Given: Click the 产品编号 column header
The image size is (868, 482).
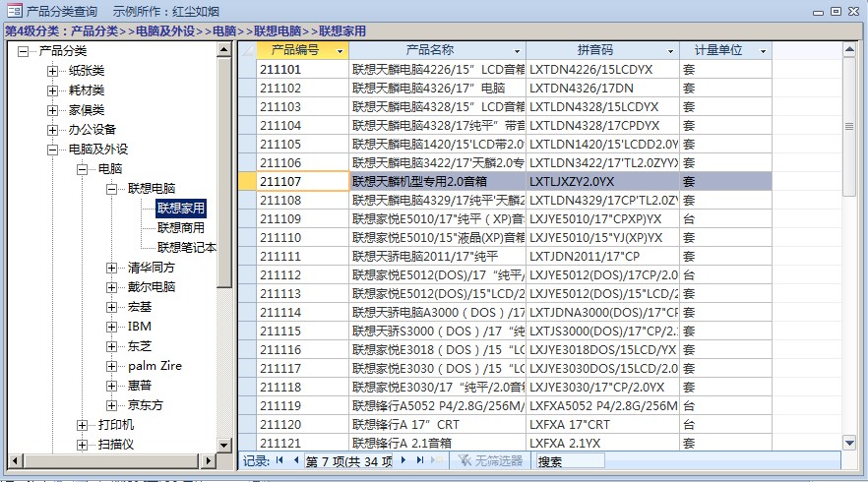Looking at the screenshot, I should click(303, 51).
